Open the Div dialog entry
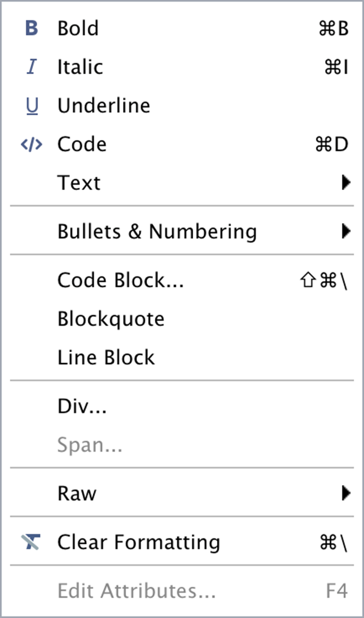The image size is (364, 618). (x=82, y=407)
